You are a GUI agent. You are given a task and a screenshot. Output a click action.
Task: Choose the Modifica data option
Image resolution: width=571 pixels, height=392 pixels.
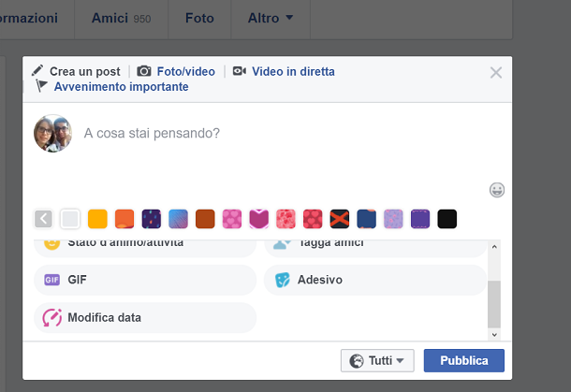coord(145,318)
